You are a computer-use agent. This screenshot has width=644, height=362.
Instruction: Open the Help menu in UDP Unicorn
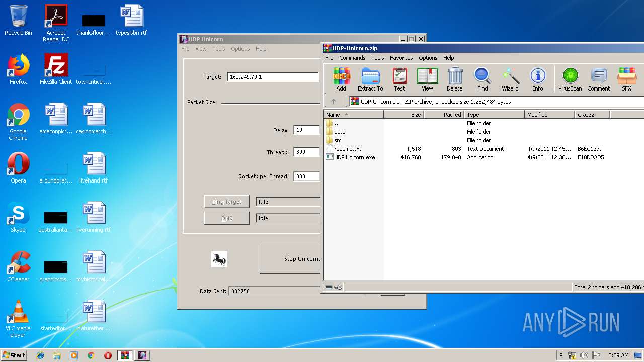coord(261,49)
